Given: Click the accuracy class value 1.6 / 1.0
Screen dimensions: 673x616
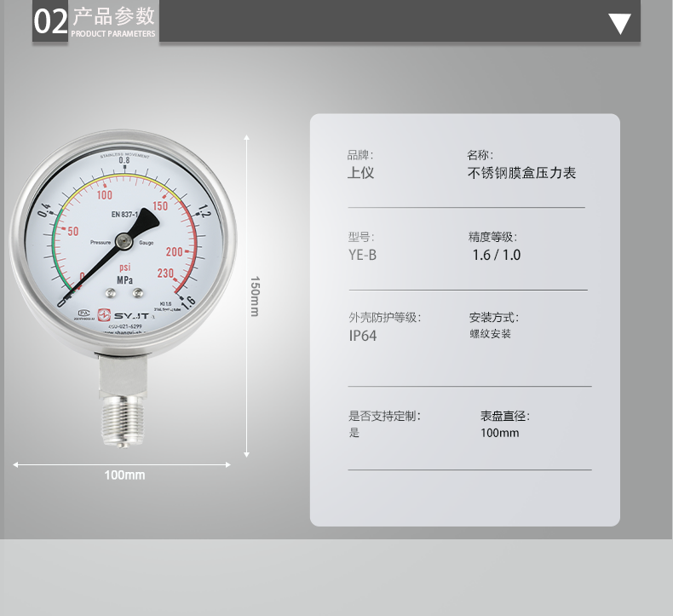Looking at the screenshot, I should [496, 255].
